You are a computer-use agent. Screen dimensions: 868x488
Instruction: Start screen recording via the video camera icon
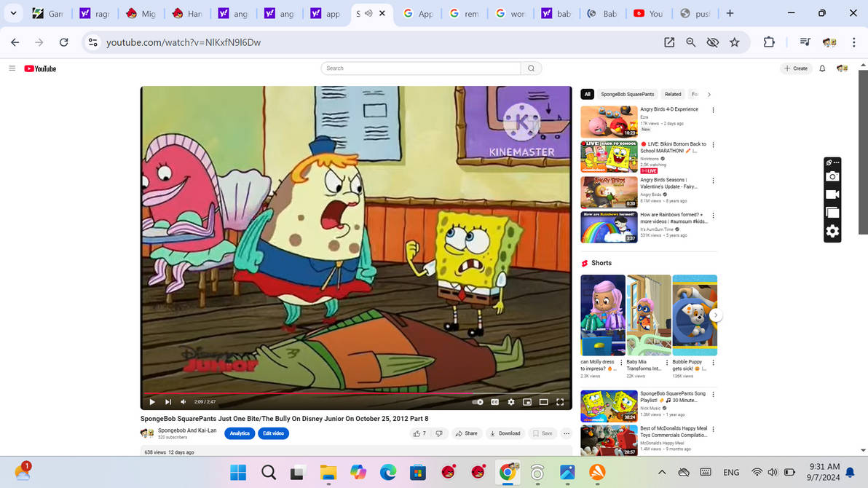[x=832, y=194]
